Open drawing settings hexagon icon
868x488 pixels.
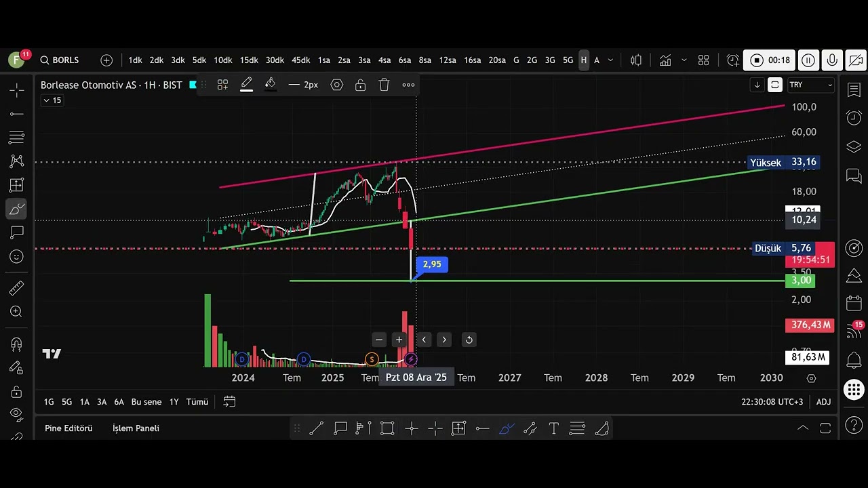coord(337,85)
